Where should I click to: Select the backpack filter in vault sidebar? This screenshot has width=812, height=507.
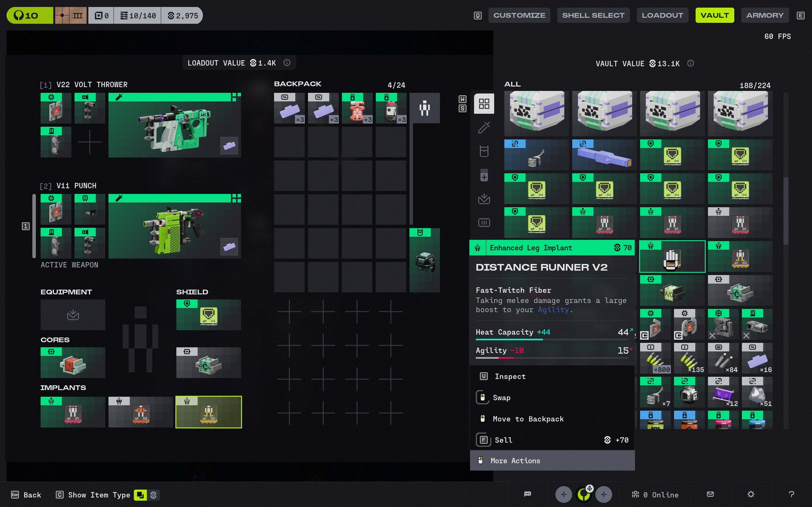point(484,151)
